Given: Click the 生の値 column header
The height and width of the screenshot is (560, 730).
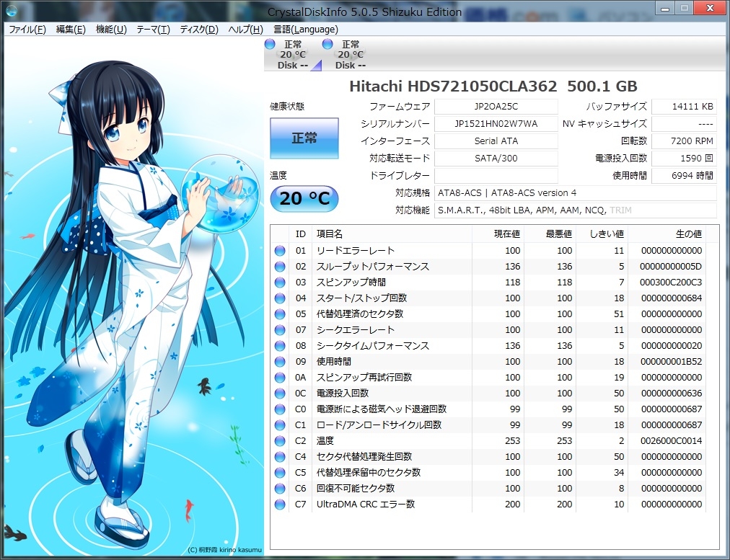Looking at the screenshot, I should (667, 234).
